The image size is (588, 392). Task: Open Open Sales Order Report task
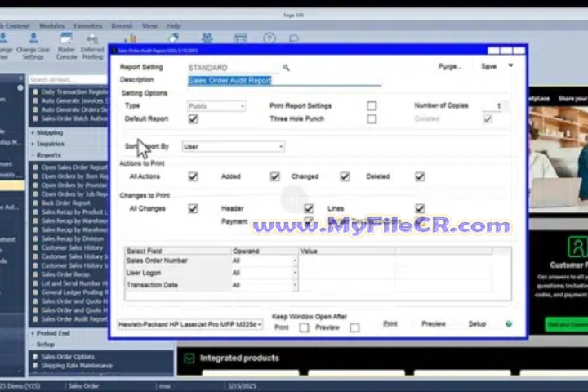(x=74, y=167)
